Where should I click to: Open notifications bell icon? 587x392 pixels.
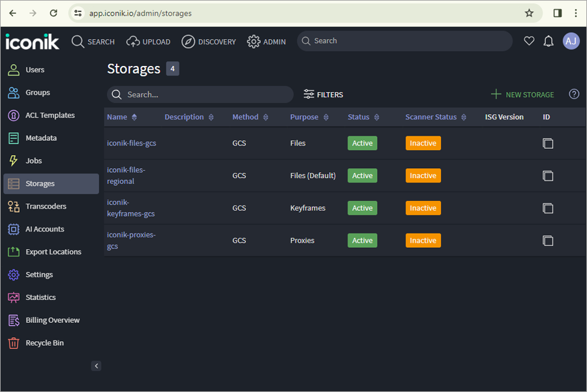[549, 41]
